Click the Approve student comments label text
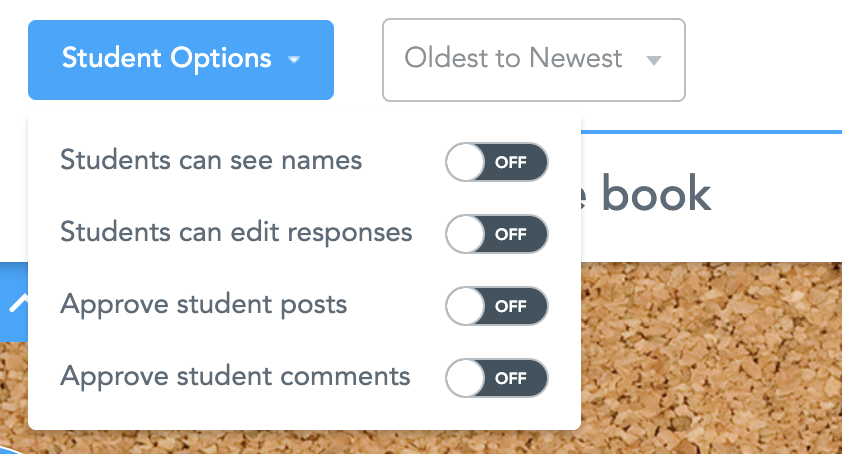The image size is (842, 454). [235, 376]
